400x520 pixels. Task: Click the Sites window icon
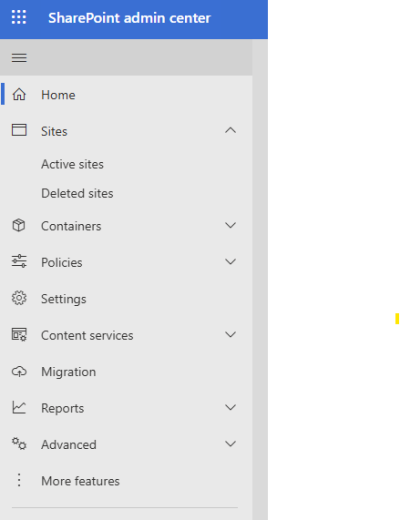point(19,130)
